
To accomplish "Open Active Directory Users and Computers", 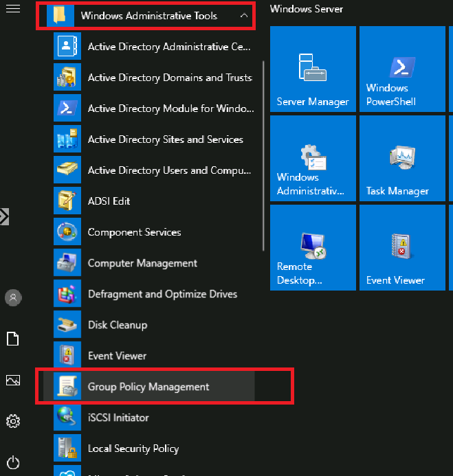I will (169, 170).
